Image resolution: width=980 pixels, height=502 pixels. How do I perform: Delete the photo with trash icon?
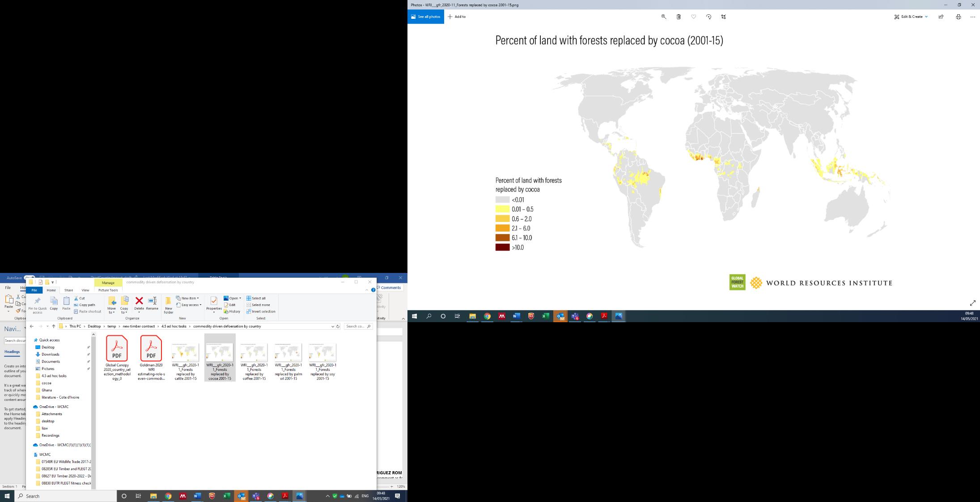pyautogui.click(x=679, y=17)
